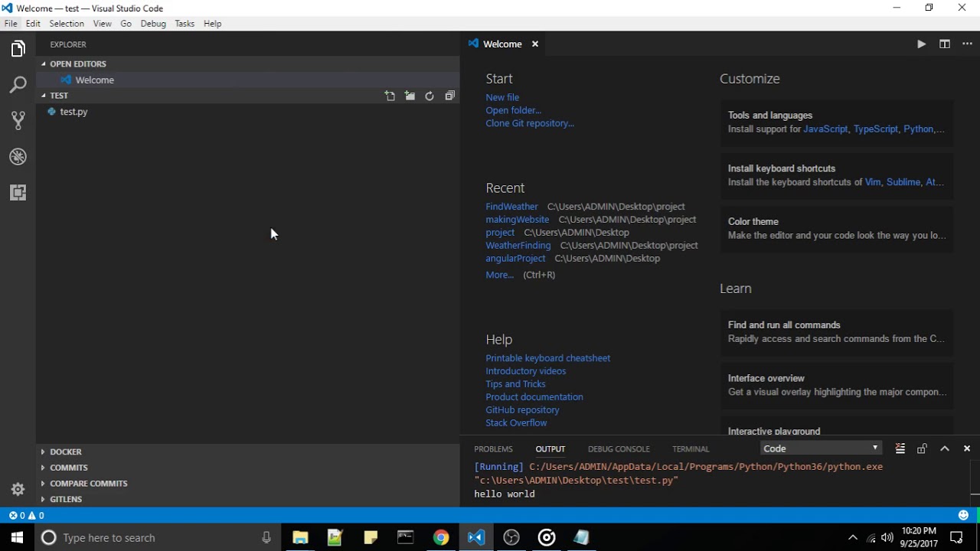Open the View menu

pos(102,24)
